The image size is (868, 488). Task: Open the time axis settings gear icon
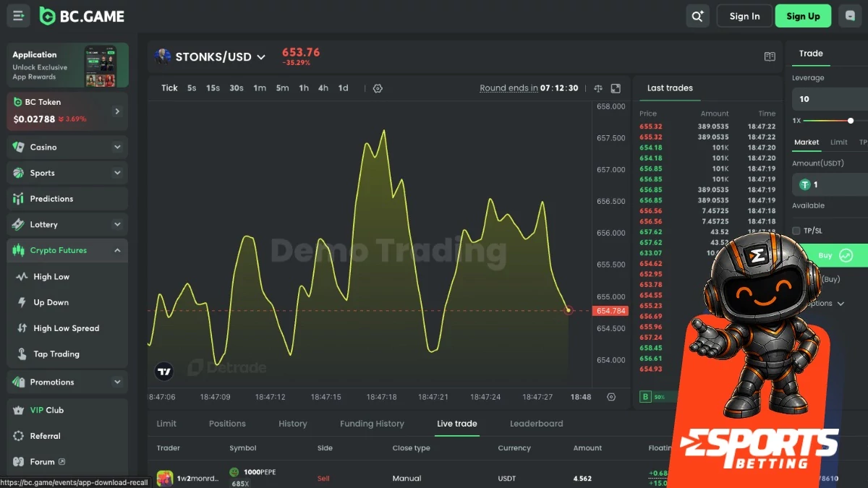click(611, 397)
